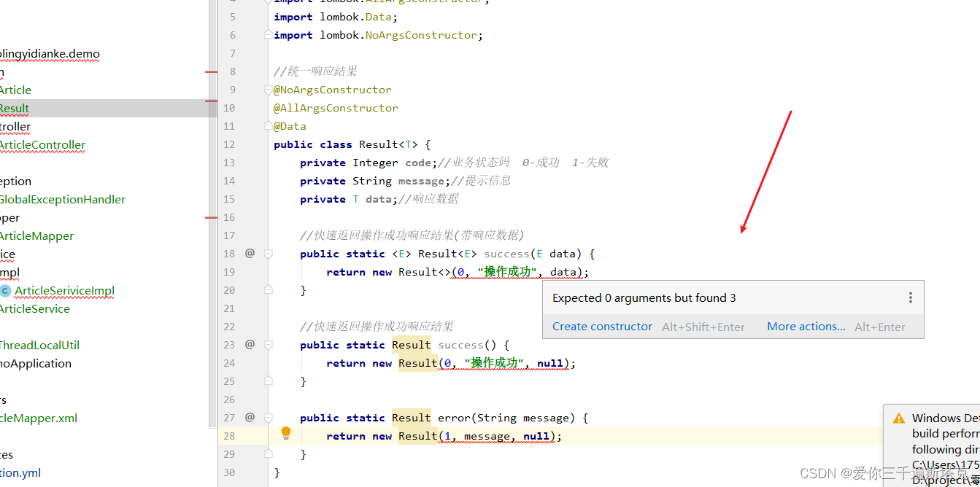980x487 pixels.
Task: Open the three-dot overflow menu in the error popup
Action: 910,297
